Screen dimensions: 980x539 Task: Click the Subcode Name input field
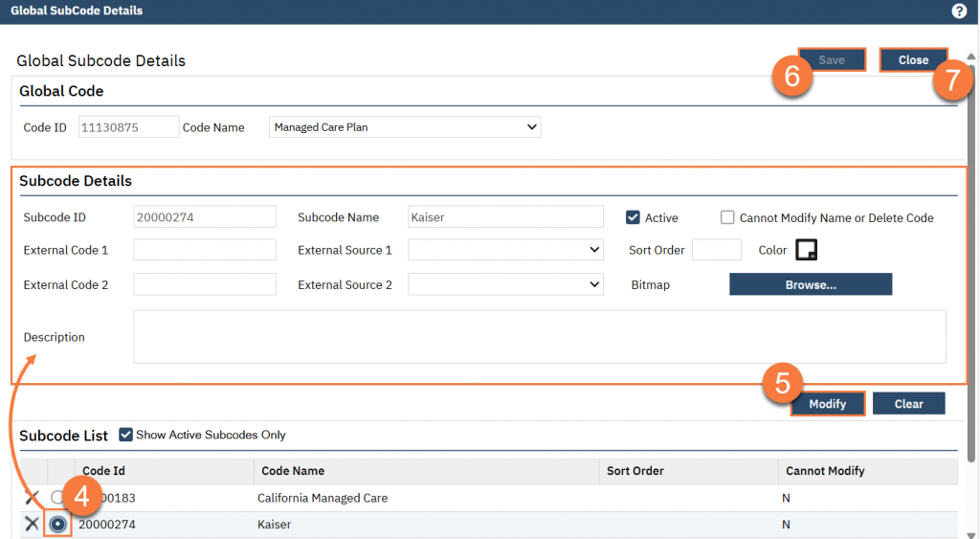click(x=505, y=217)
